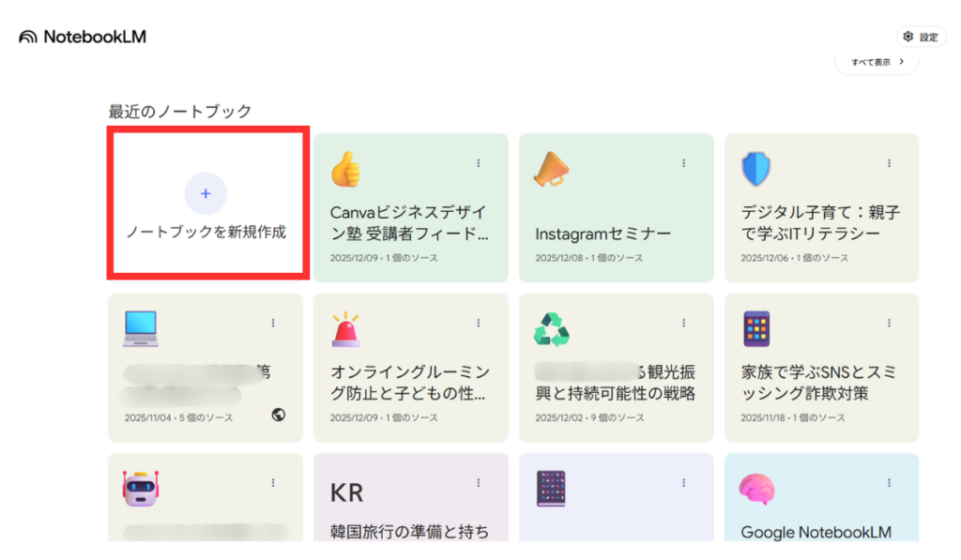Click the NotebookLM logo in header

point(83,37)
